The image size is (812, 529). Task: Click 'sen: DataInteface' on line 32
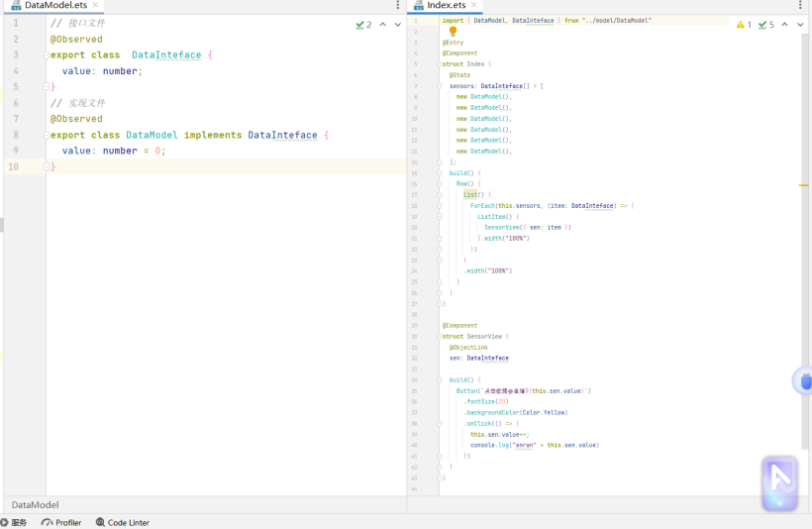coord(479,358)
